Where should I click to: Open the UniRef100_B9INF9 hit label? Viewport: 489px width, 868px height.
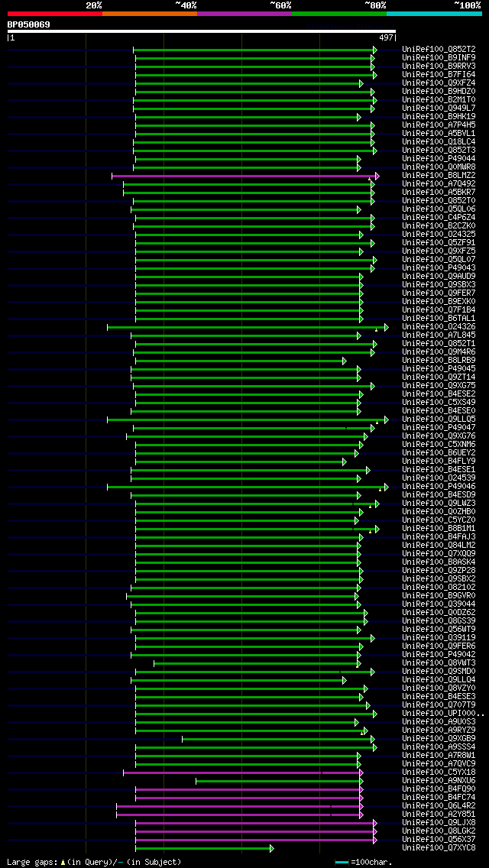pos(439,57)
